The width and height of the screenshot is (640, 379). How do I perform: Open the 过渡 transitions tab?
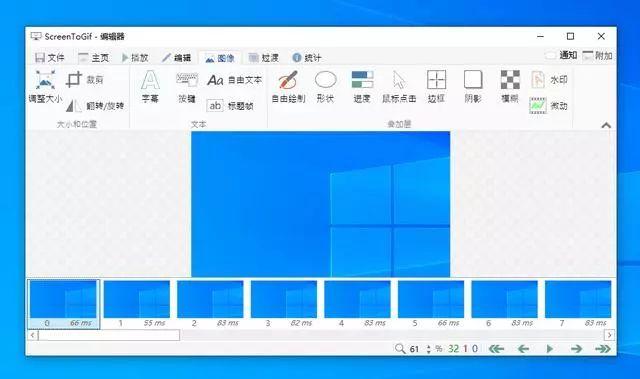tap(264, 58)
